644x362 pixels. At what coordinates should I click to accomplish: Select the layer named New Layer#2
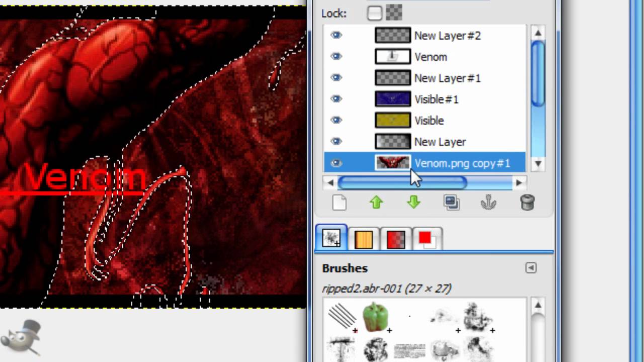[447, 36]
